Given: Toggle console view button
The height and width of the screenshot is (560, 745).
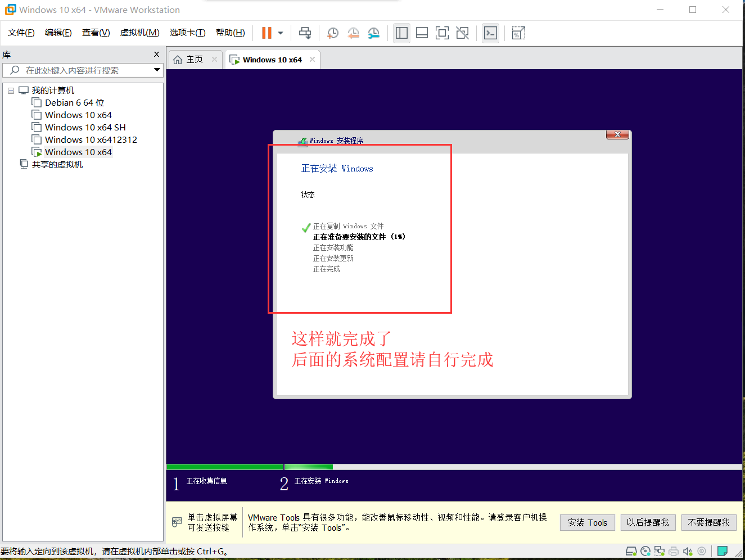Looking at the screenshot, I should pos(490,33).
